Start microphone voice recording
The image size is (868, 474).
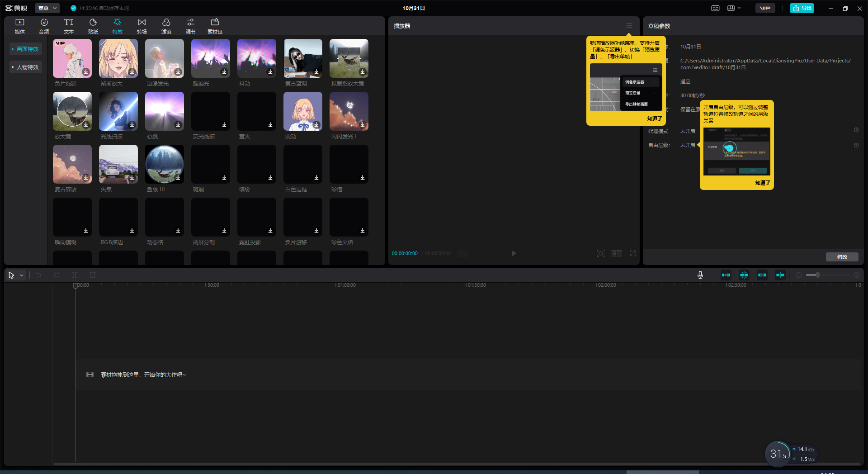click(700, 275)
